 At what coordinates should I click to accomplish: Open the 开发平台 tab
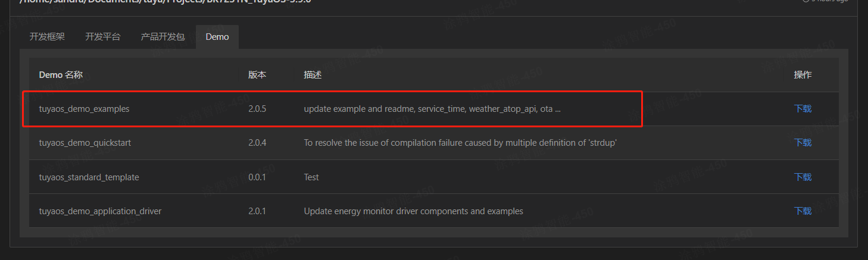(x=103, y=37)
